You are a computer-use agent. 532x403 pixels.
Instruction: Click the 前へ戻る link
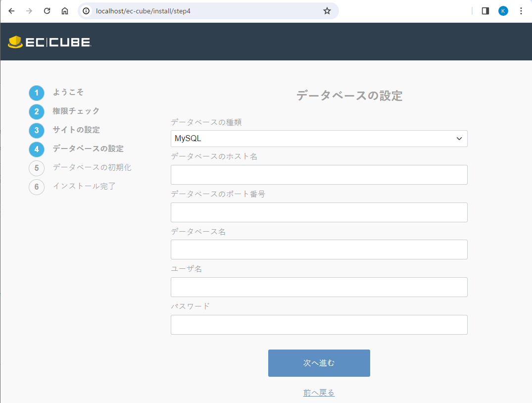coord(319,393)
